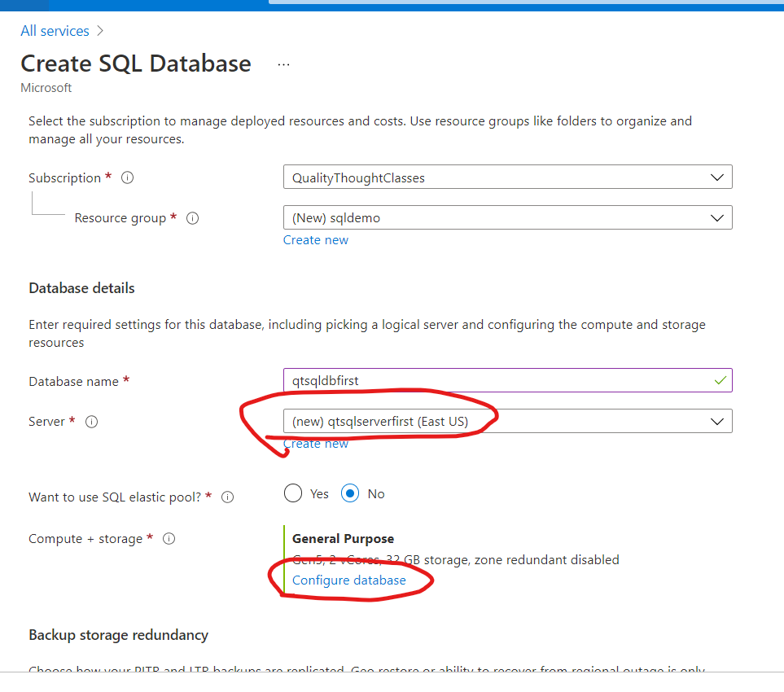Select the Create SQL Database heading

click(x=136, y=64)
